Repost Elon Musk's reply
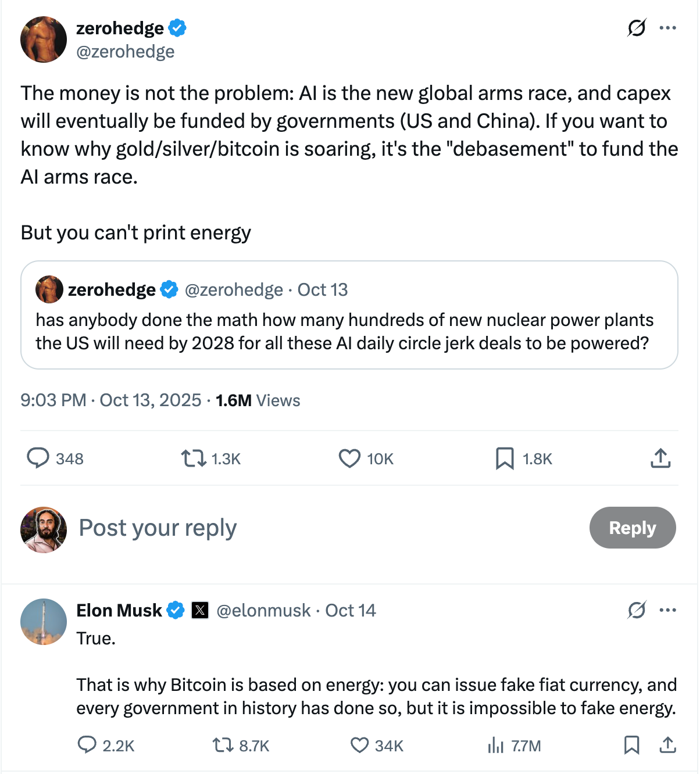700x774 pixels. (x=222, y=745)
